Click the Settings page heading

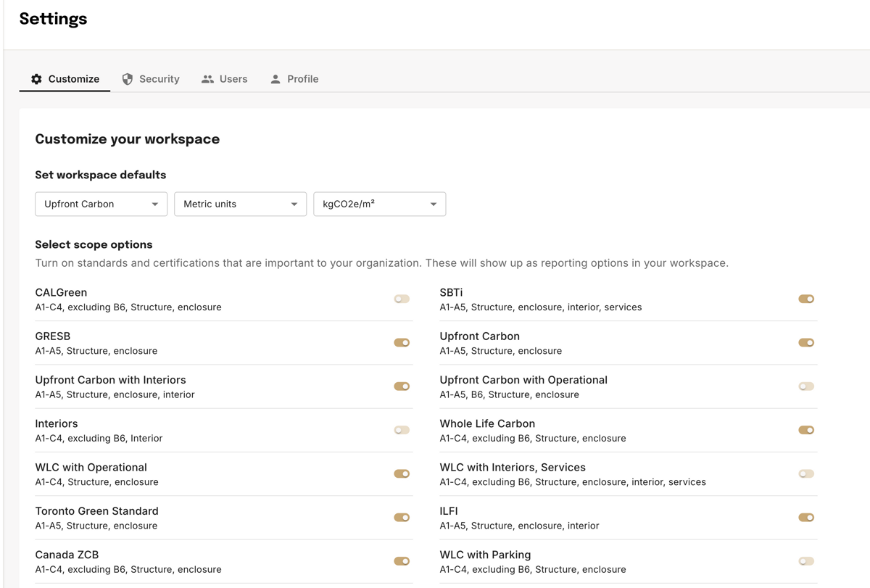[53, 19]
